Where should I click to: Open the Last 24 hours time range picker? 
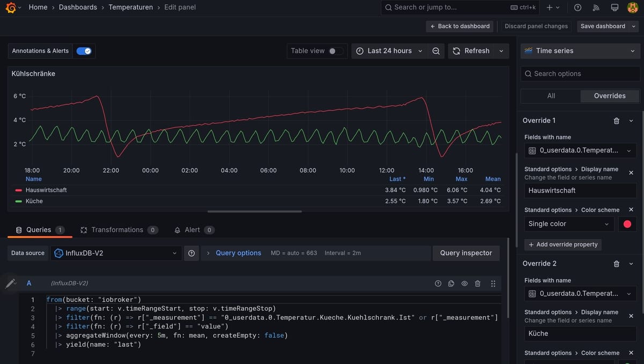coord(390,51)
